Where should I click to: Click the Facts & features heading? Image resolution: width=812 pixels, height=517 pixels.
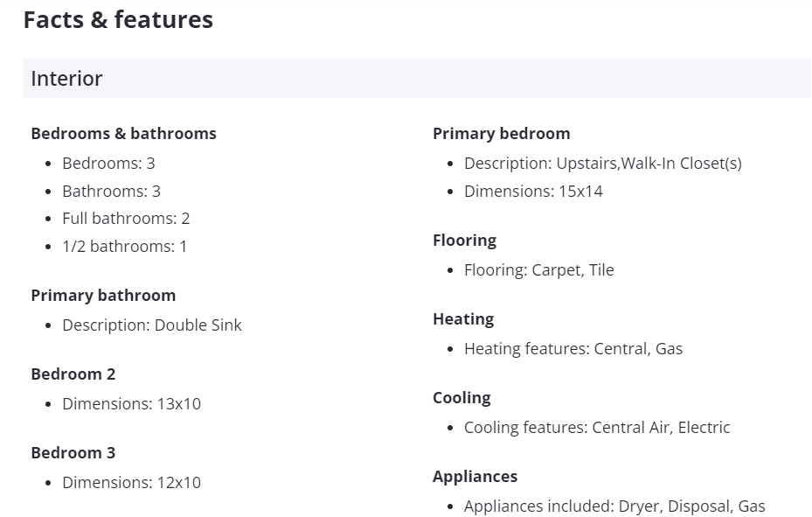tap(118, 20)
